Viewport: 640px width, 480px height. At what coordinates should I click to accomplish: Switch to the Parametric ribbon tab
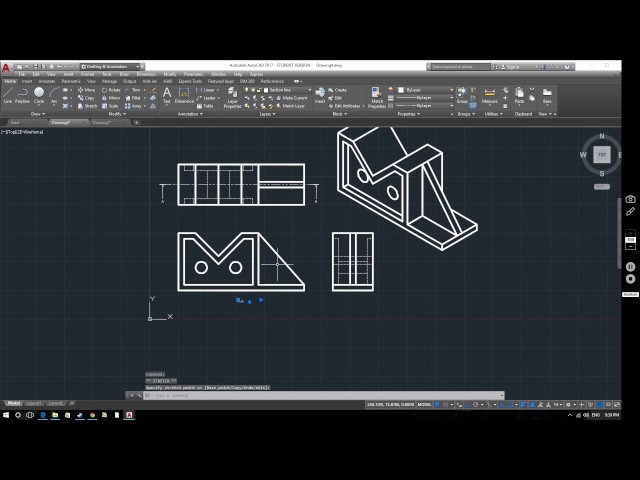(x=71, y=81)
